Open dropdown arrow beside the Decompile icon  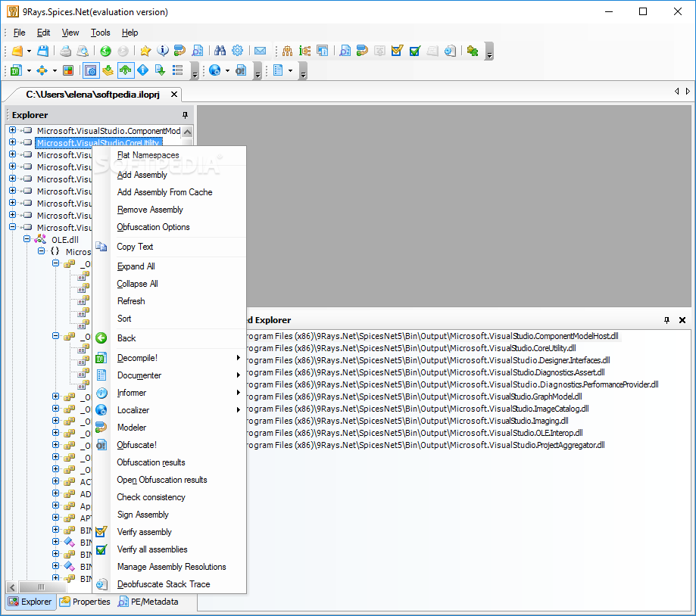pyautogui.click(x=29, y=71)
